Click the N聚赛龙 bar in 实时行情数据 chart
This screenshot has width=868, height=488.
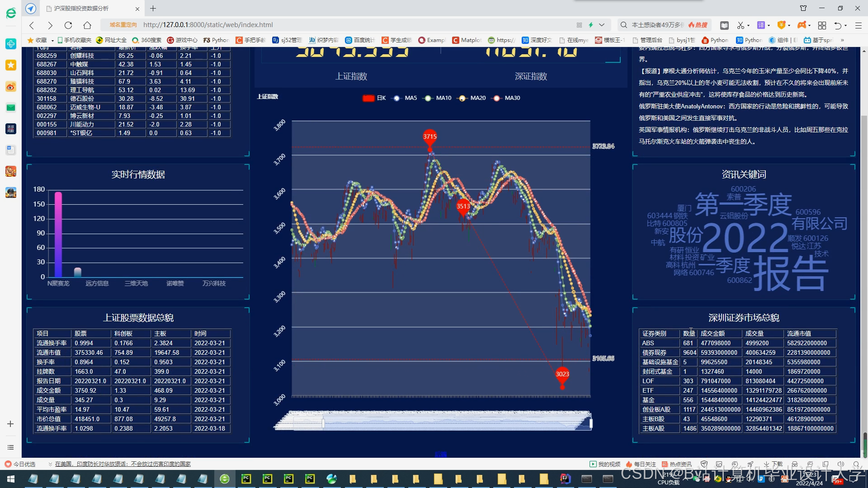tap(58, 235)
